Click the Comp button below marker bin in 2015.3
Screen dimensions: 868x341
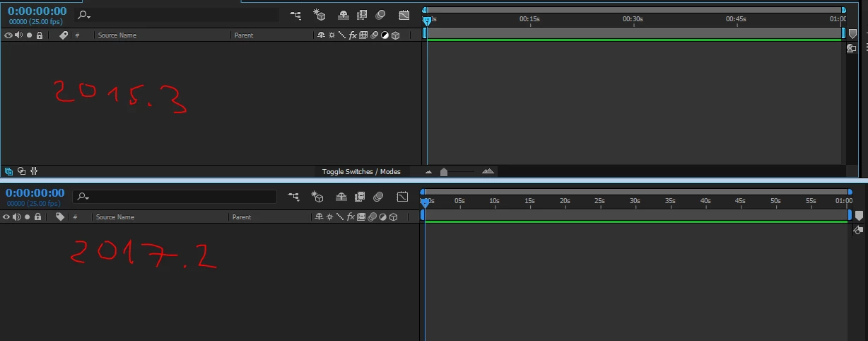[x=852, y=48]
